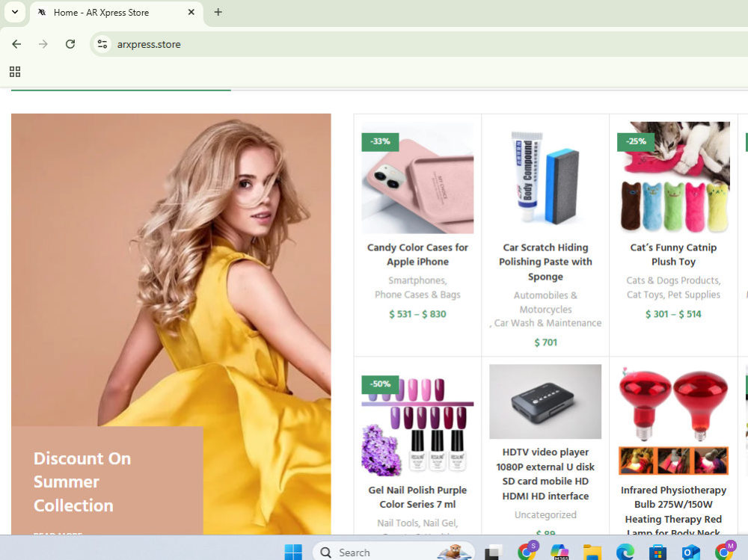The image size is (748, 560).
Task: Reload the arxpress.store page
Action: (70, 44)
